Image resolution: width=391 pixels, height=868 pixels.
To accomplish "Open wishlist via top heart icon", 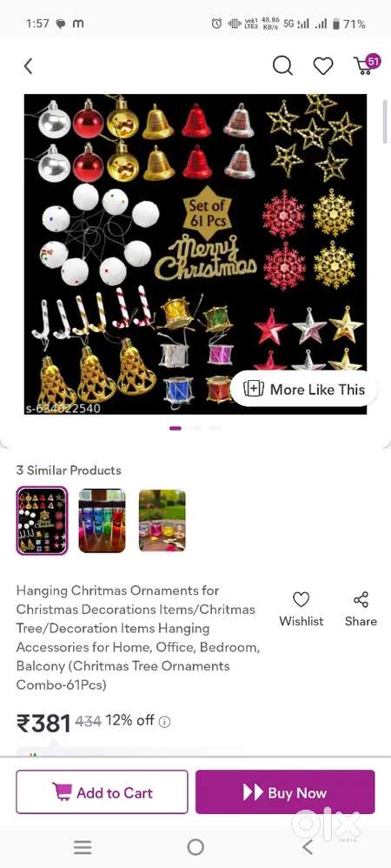I will (x=323, y=66).
